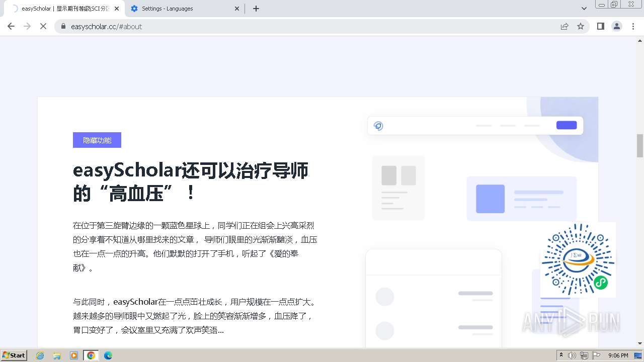Launch Internet Explorer from taskbar
Screen dimensions: 644x362
(x=40, y=355)
